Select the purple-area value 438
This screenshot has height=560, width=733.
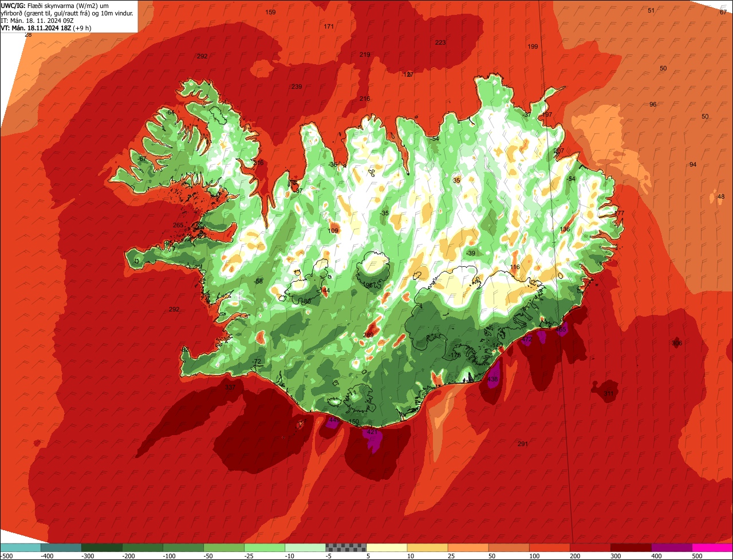tap(492, 379)
